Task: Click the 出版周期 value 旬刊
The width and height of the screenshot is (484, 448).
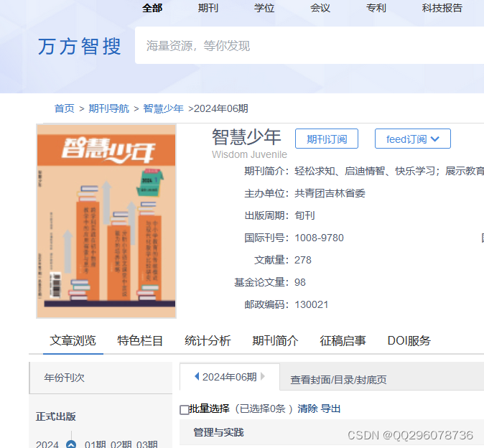Action: point(304,215)
